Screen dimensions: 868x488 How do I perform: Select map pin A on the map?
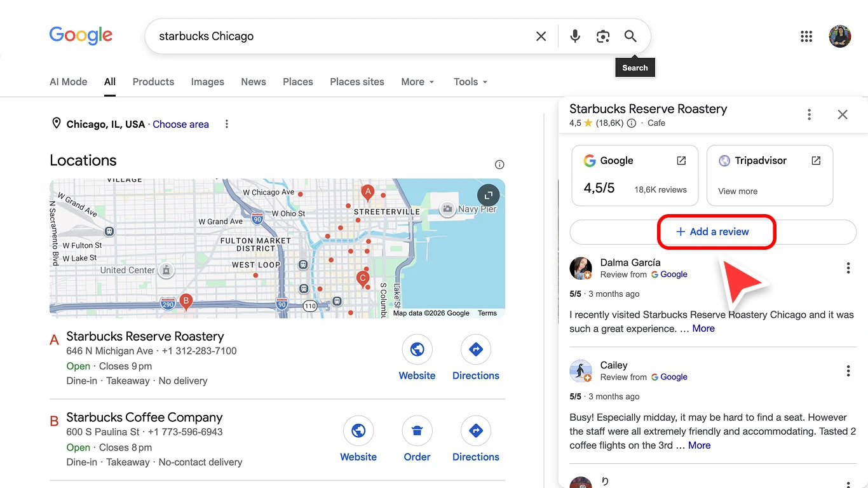[x=367, y=193]
